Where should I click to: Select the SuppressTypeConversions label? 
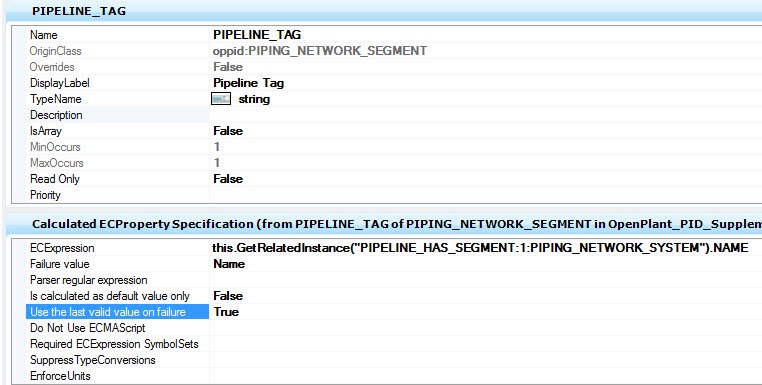coord(92,360)
